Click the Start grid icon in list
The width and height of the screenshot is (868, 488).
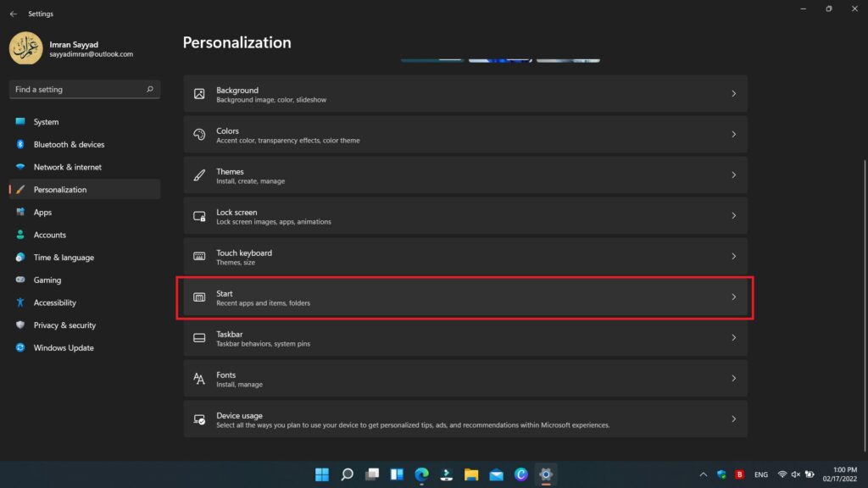click(199, 297)
